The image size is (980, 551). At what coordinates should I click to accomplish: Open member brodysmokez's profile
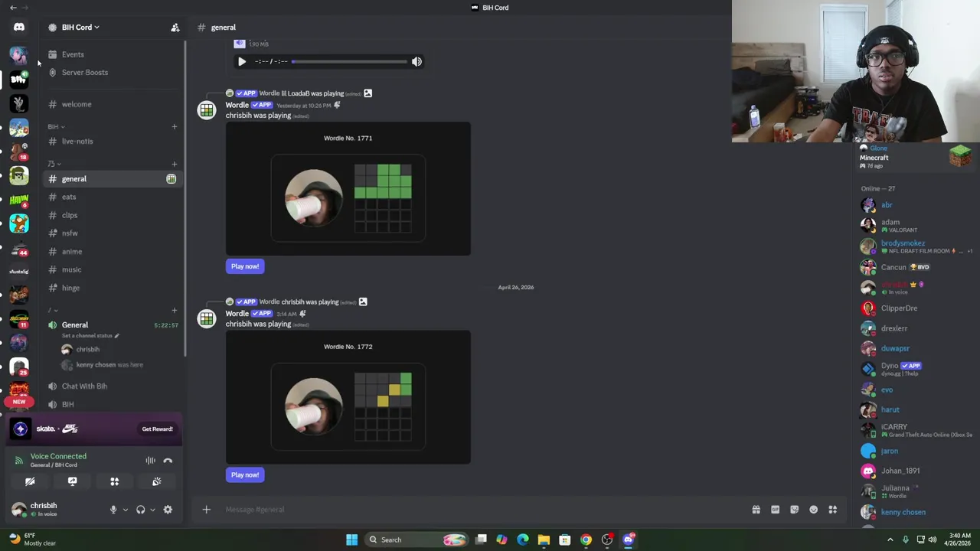coord(915,246)
